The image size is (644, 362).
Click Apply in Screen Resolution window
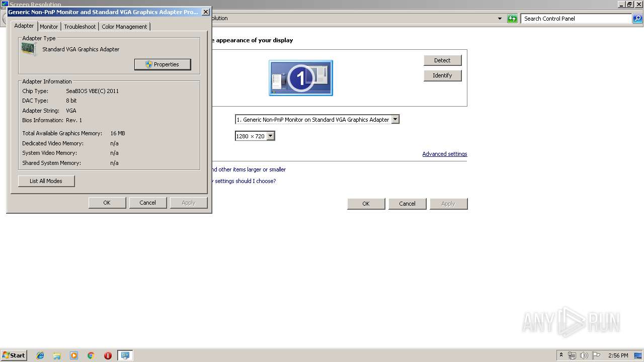point(448,204)
